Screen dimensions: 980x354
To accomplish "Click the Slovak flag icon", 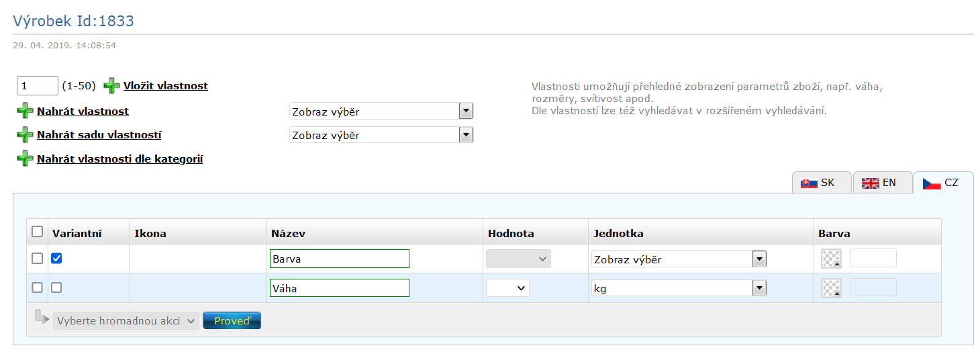I will (809, 183).
